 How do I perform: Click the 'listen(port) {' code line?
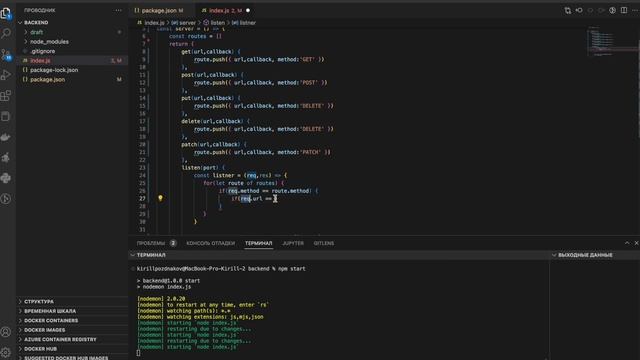tap(203, 168)
